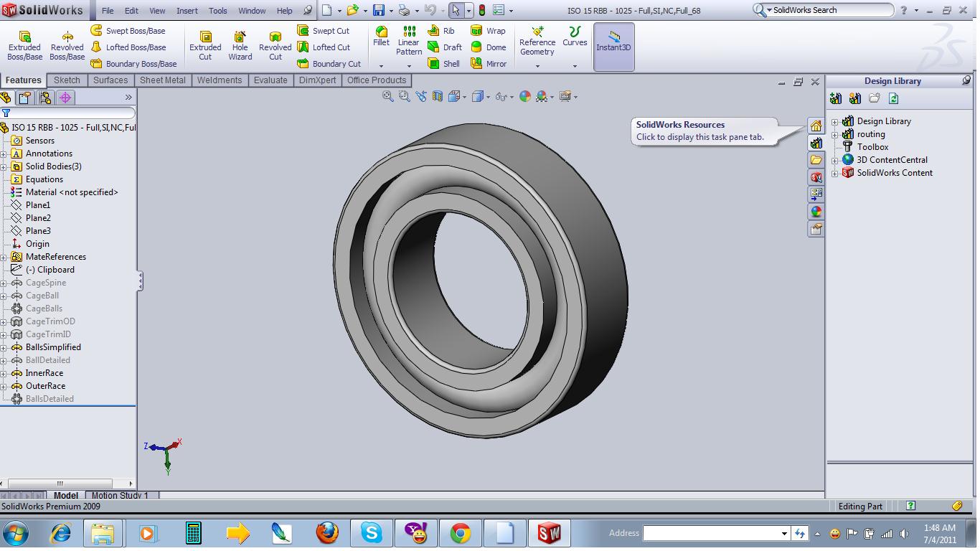Viewport: 980px width, 551px height.
Task: Open Google Chrome from the taskbar
Action: tap(460, 533)
